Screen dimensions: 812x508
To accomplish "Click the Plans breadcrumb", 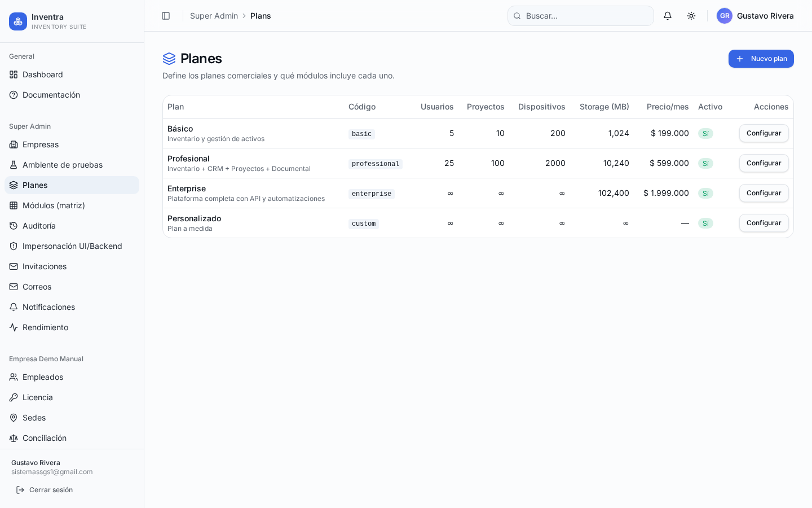I will click(x=261, y=16).
